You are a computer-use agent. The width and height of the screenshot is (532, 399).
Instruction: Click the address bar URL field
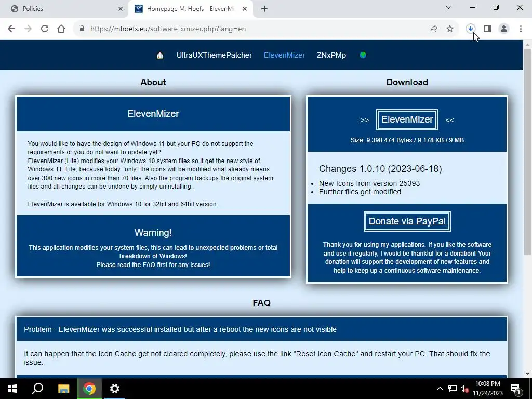251,29
